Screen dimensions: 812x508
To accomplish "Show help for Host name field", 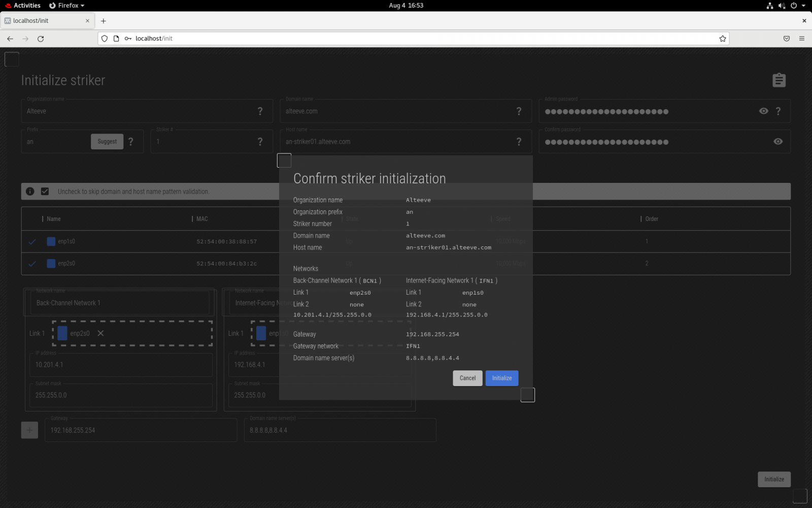I will point(519,142).
